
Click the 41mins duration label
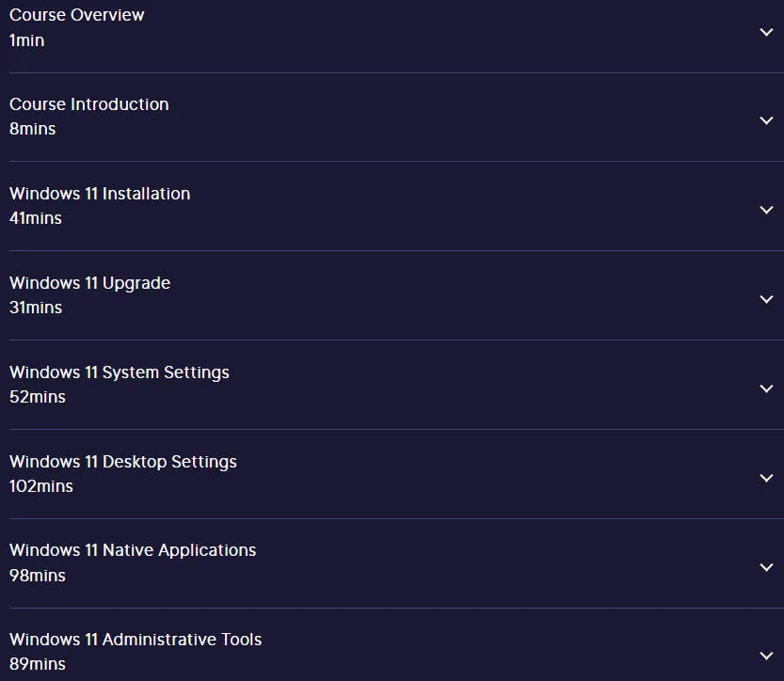[x=36, y=218]
